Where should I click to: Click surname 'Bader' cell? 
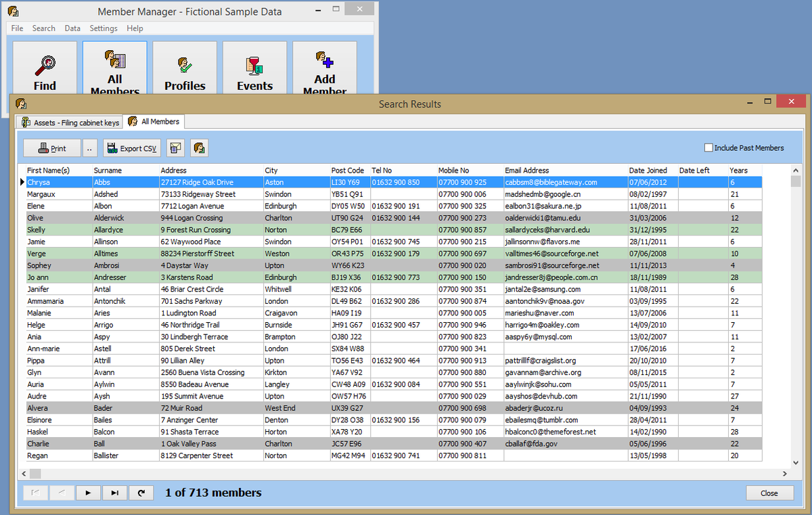pos(125,408)
